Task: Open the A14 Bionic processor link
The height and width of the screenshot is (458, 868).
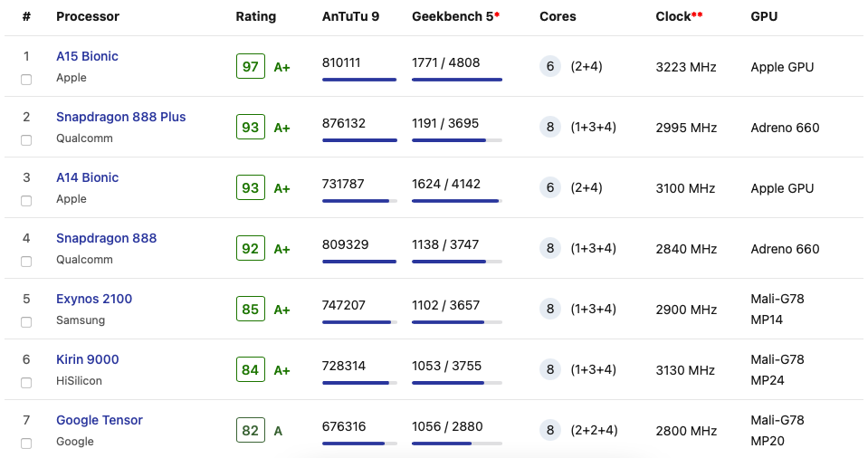Action: click(x=88, y=177)
